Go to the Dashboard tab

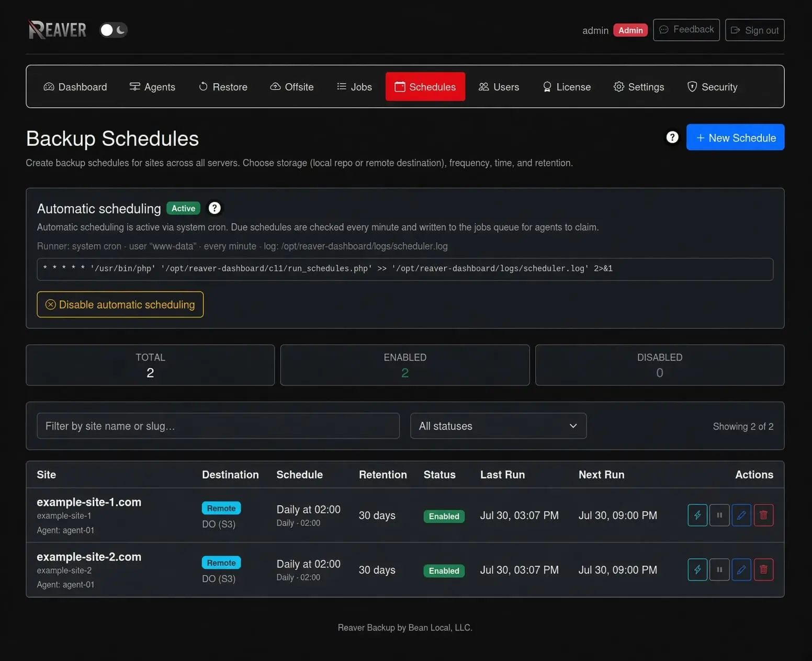click(75, 87)
